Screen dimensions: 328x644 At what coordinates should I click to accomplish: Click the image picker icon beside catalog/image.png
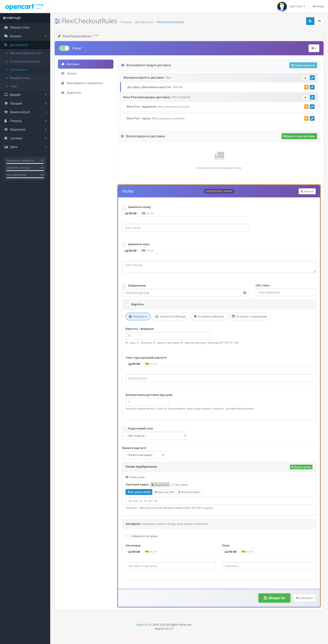(244, 293)
